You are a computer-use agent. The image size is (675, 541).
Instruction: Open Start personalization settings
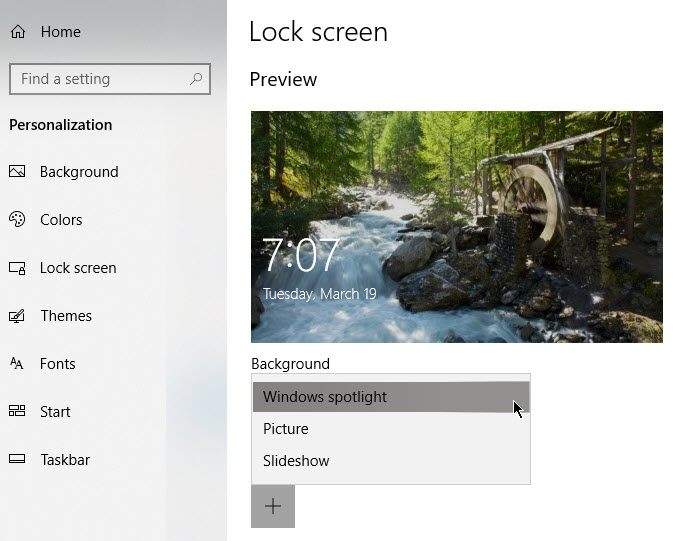(x=55, y=412)
